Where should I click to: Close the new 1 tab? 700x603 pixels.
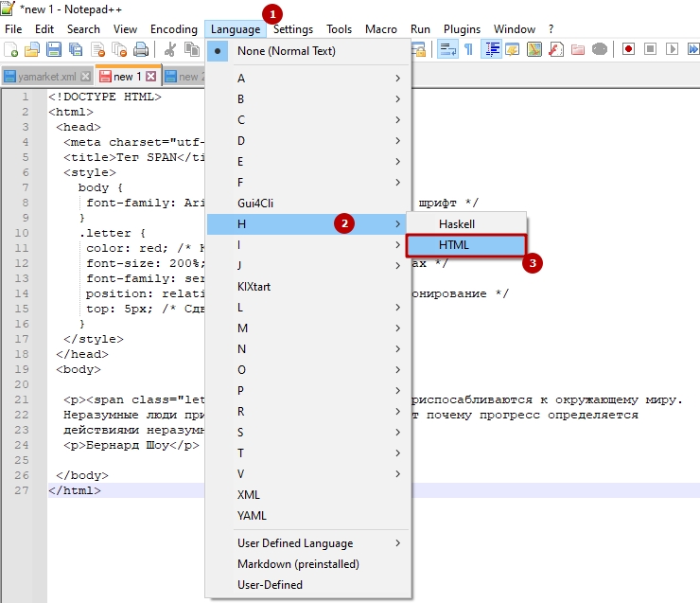click(x=150, y=77)
